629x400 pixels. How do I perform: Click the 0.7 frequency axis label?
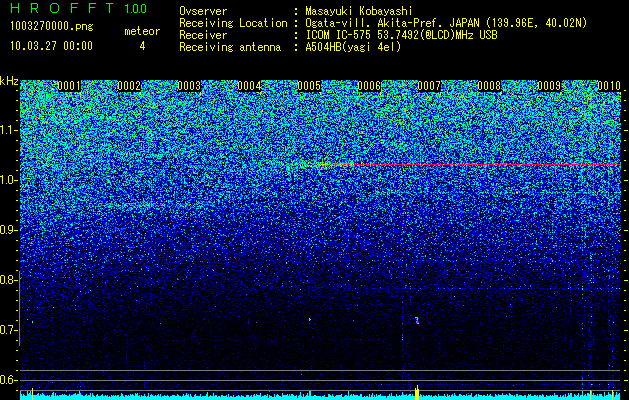click(x=8, y=330)
